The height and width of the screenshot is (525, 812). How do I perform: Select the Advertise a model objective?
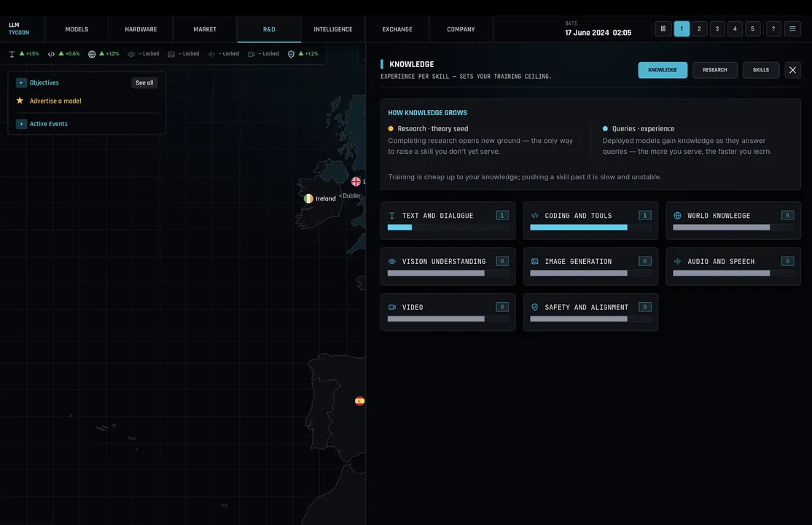(x=55, y=101)
